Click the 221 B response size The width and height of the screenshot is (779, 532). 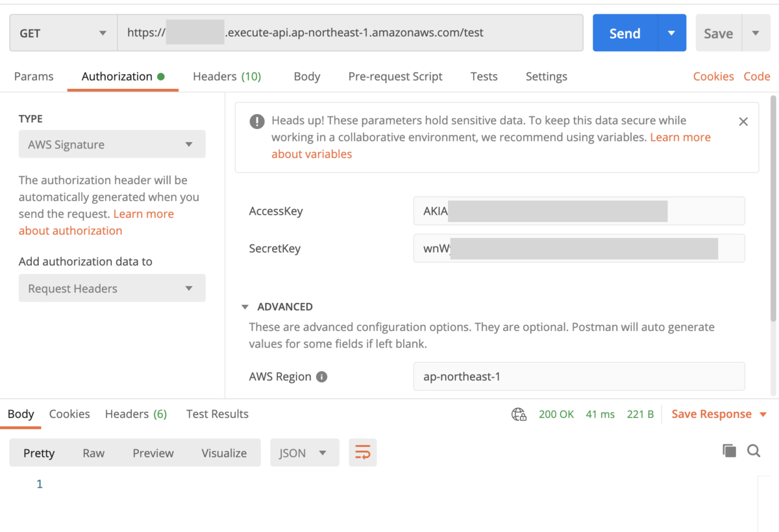click(640, 414)
